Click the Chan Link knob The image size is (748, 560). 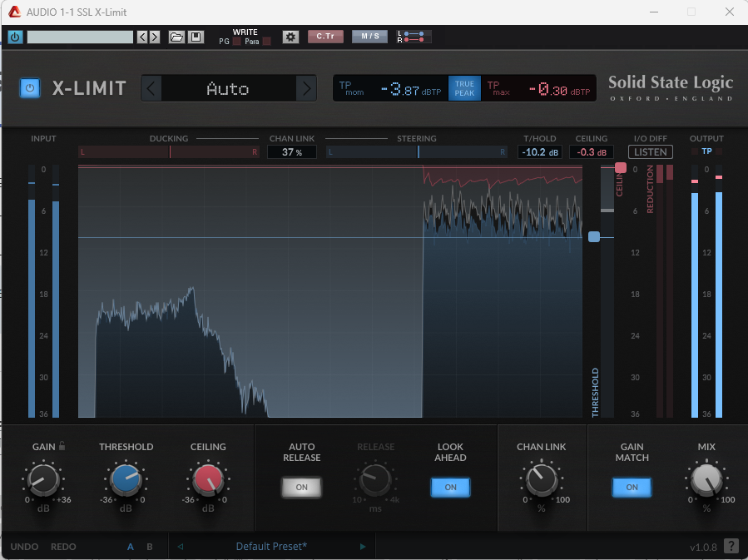[x=542, y=479]
